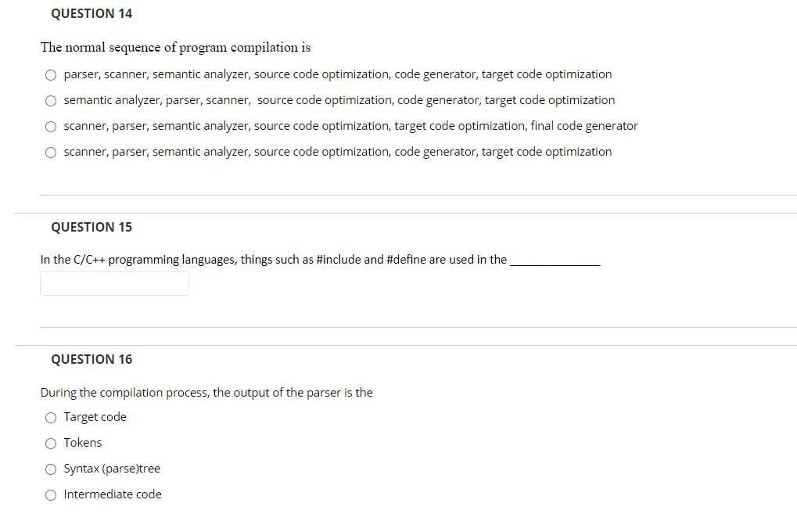
Task: Click the scanner, parser, code generator option label
Action: coord(338,152)
